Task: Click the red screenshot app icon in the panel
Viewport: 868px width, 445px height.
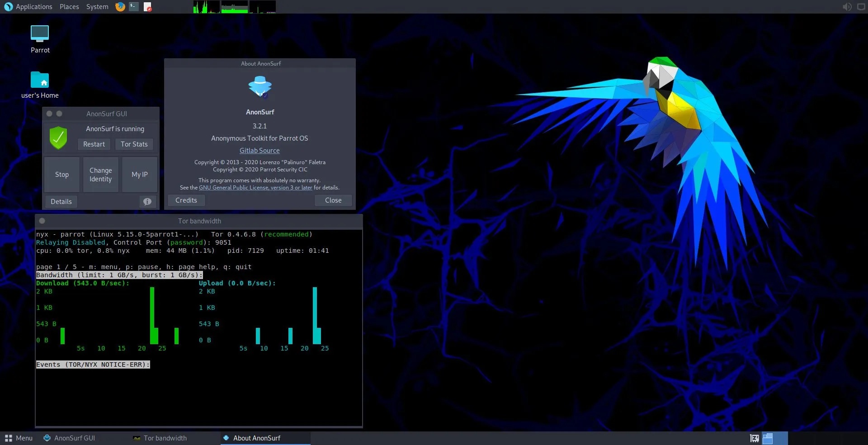Action: coord(147,7)
